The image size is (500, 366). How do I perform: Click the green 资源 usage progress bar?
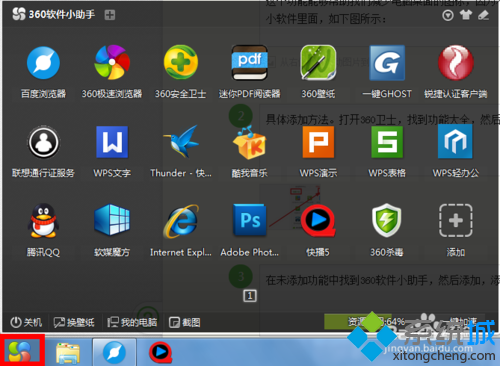pos(358,322)
